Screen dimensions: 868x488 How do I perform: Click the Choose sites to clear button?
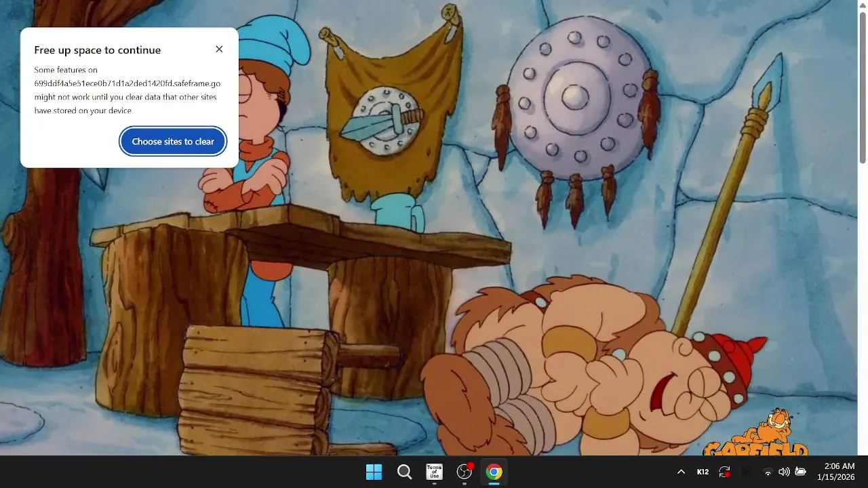[173, 142]
